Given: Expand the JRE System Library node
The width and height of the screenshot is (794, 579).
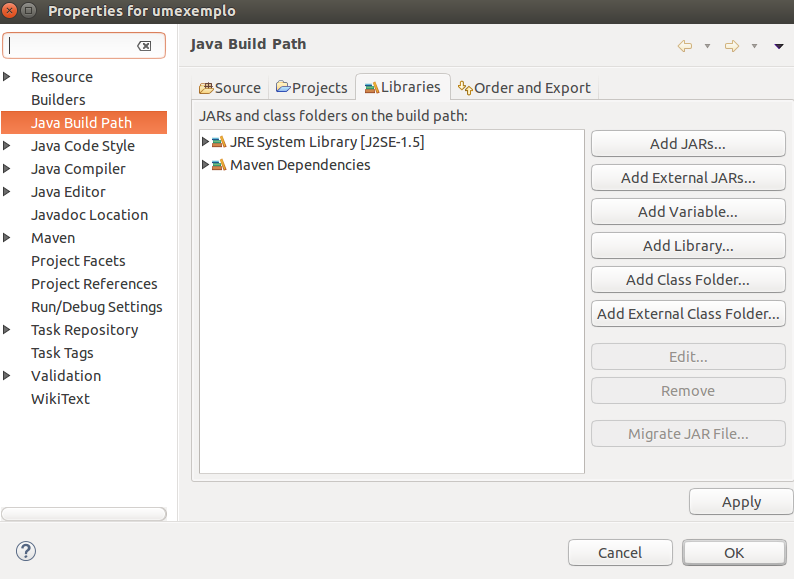Looking at the screenshot, I should pyautogui.click(x=205, y=142).
